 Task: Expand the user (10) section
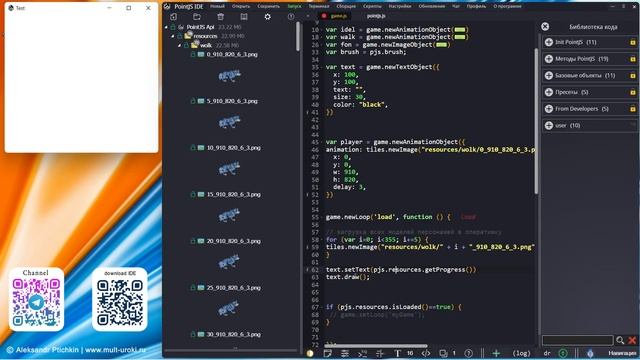(590, 125)
